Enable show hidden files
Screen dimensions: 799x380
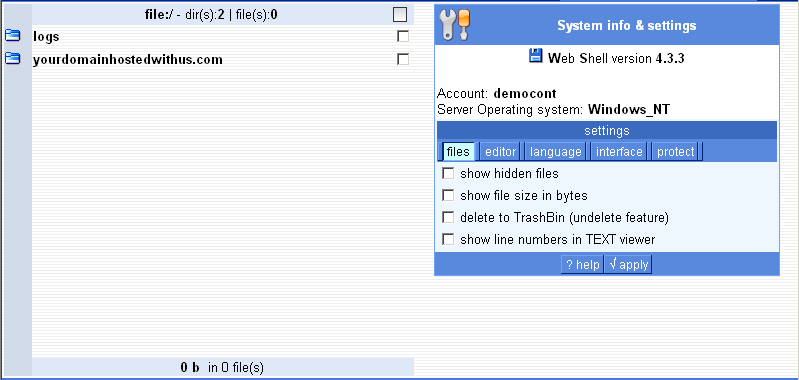coord(448,174)
